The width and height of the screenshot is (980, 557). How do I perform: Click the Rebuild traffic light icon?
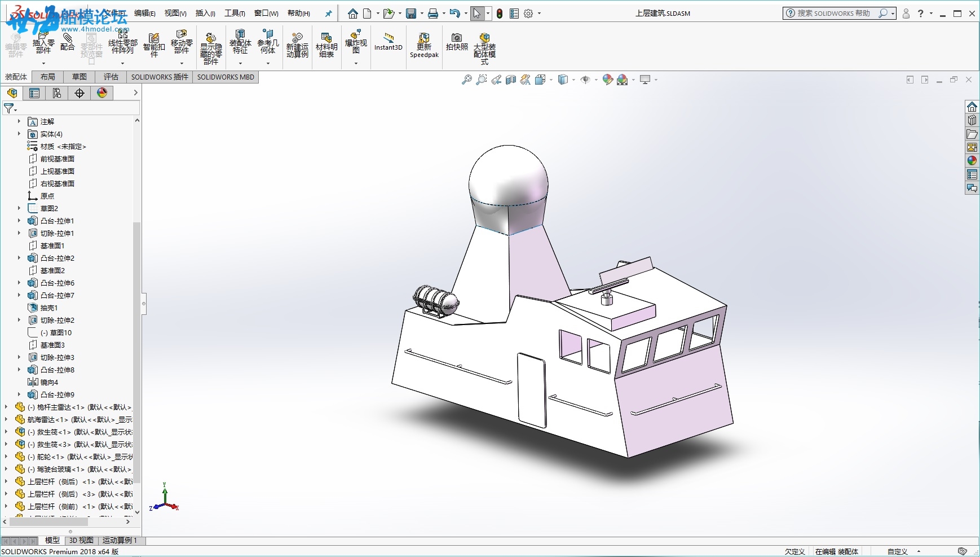[500, 14]
